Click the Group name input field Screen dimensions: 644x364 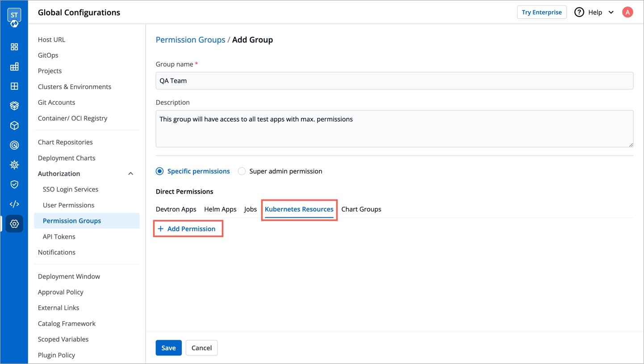(394, 80)
